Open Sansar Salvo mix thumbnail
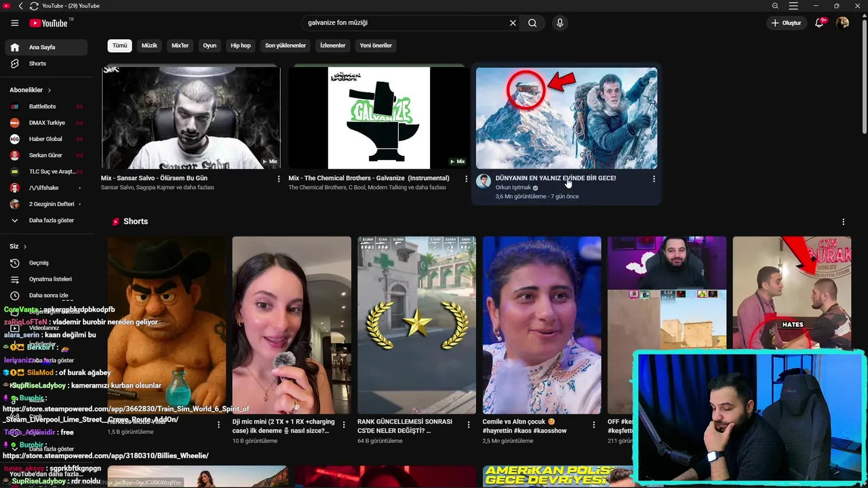Image resolution: width=868 pixels, height=488 pixels. [191, 117]
